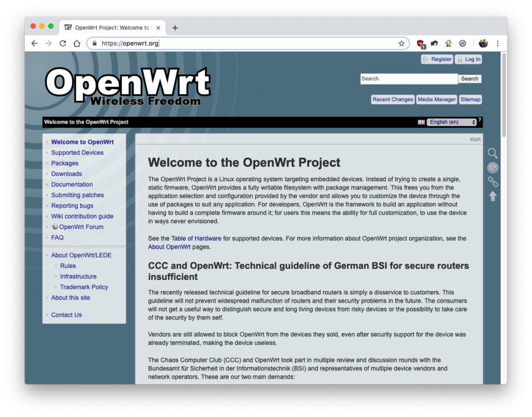532x417 pixels.
Task: Open Reporting bugs sidebar link
Action: 72,206
